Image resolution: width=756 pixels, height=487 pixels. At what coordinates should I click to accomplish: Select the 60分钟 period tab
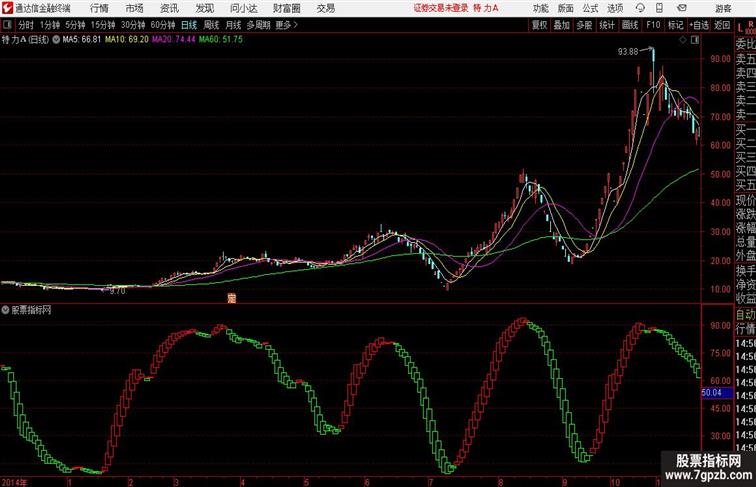163,25
